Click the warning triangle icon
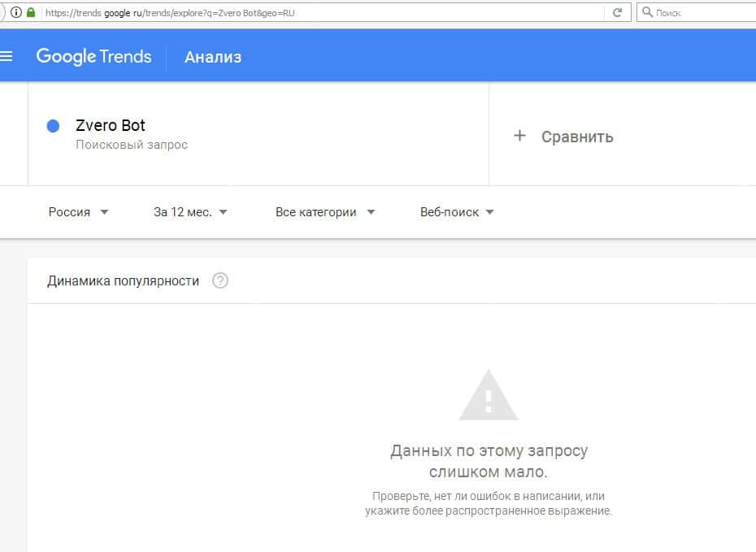 (489, 395)
